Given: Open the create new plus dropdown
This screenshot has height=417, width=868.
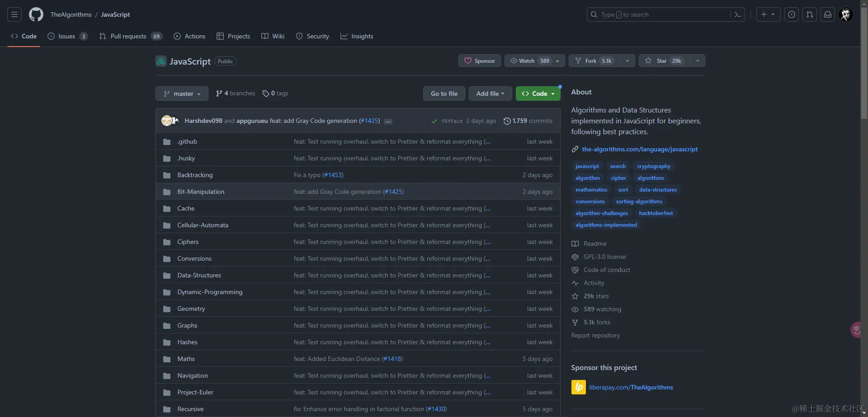Looking at the screenshot, I should point(768,14).
